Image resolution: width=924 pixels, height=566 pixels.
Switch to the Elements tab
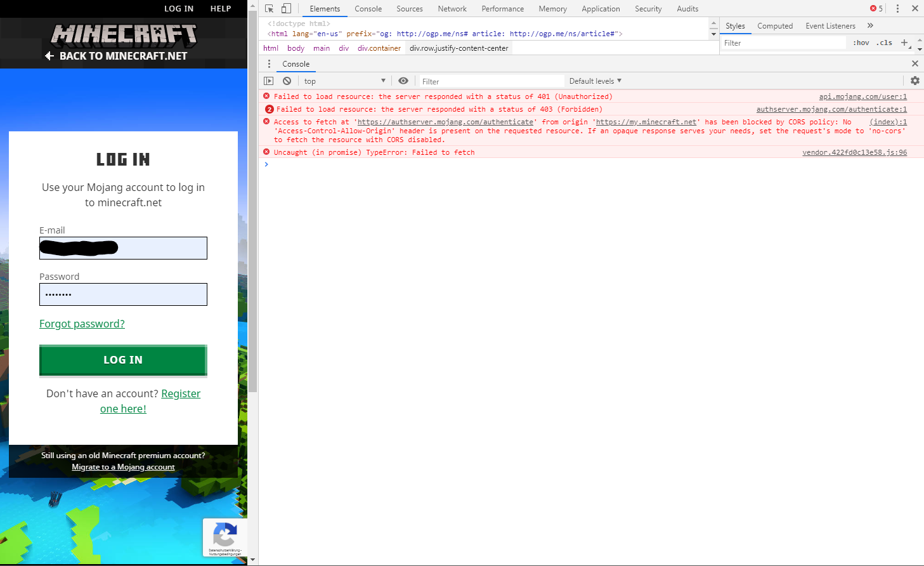click(325, 9)
